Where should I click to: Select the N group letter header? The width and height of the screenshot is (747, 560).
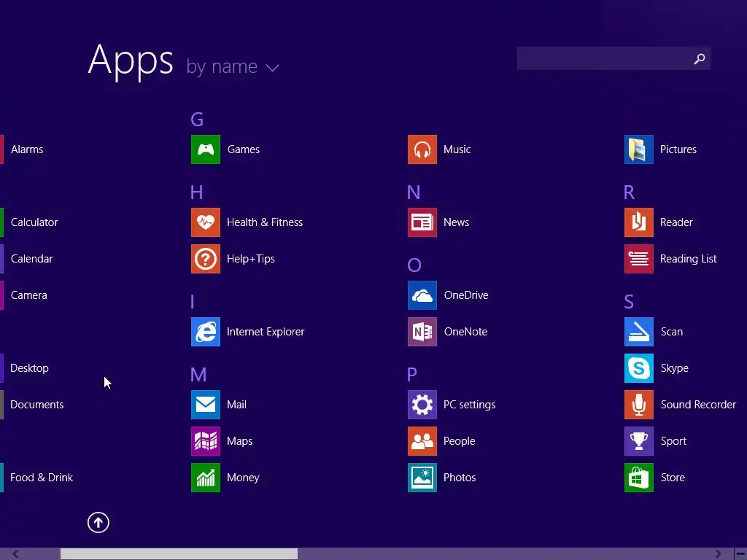pos(414,192)
